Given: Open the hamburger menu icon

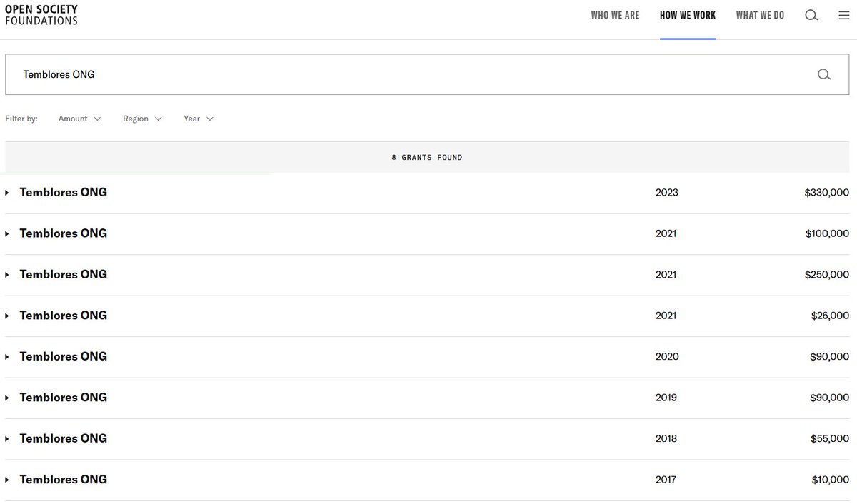Looking at the screenshot, I should [x=844, y=15].
